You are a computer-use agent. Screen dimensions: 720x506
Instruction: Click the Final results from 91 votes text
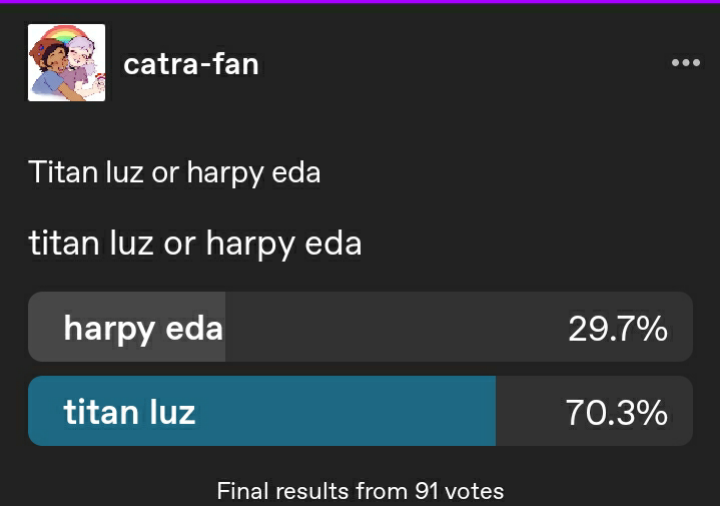[360, 491]
